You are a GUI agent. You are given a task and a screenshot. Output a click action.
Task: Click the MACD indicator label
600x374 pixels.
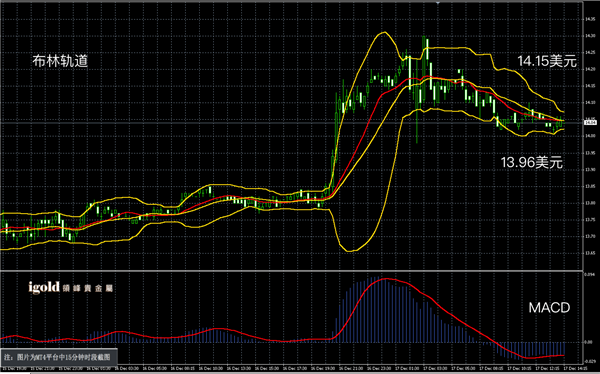549,307
